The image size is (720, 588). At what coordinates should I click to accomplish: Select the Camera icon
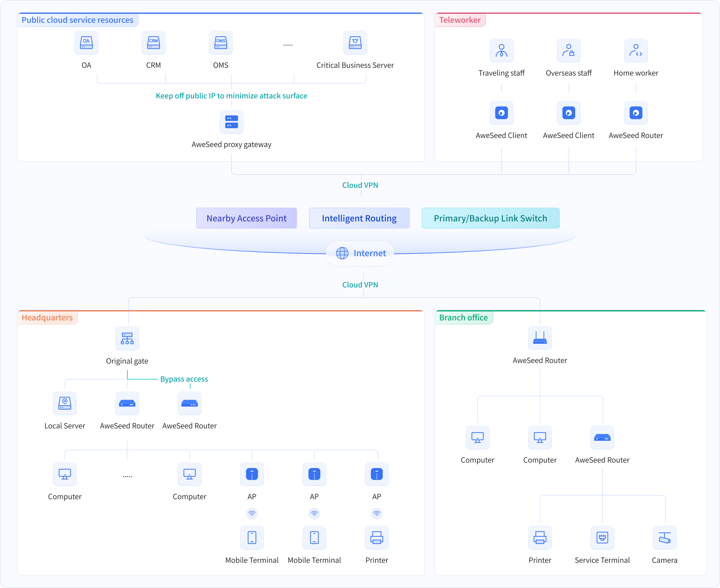[x=664, y=538]
